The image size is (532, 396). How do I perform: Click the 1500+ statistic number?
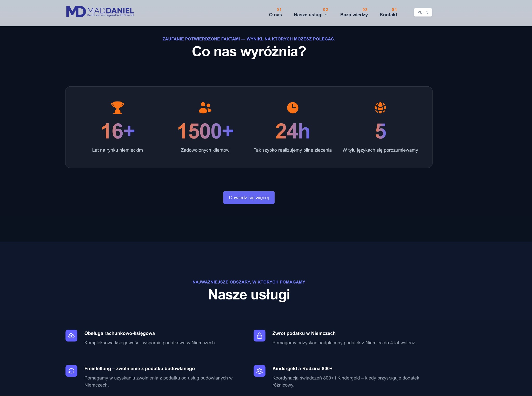pos(205,131)
